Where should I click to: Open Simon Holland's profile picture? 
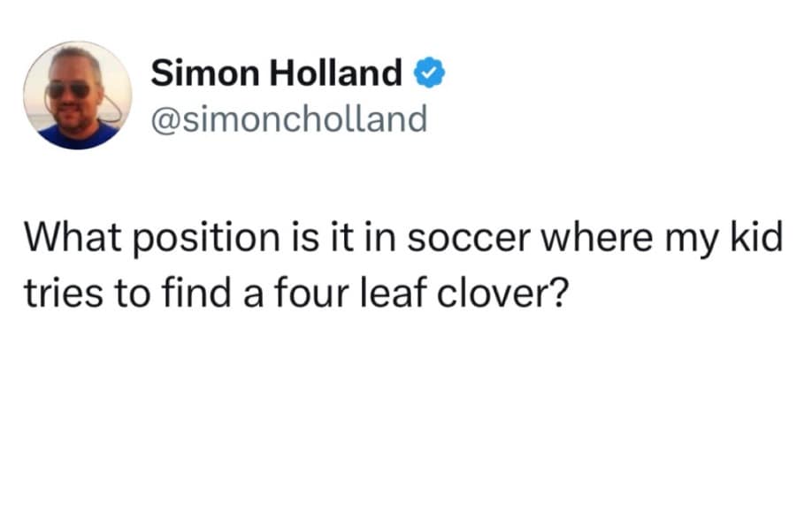pos(77,96)
